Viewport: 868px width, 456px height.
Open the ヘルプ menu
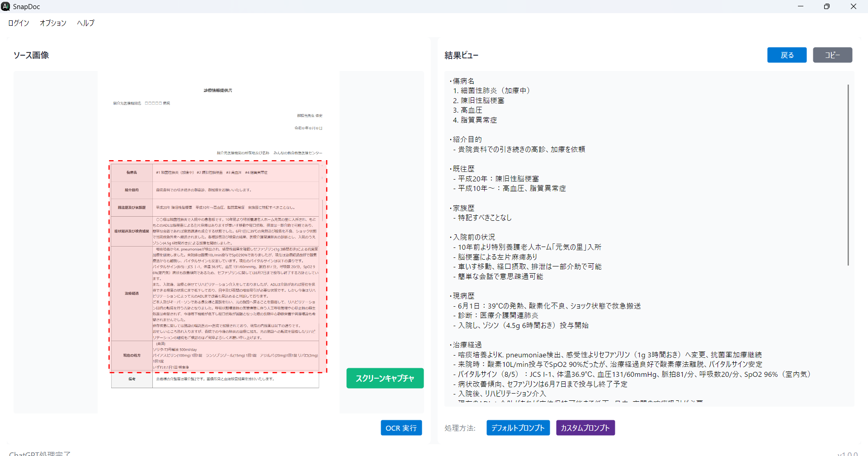point(85,23)
